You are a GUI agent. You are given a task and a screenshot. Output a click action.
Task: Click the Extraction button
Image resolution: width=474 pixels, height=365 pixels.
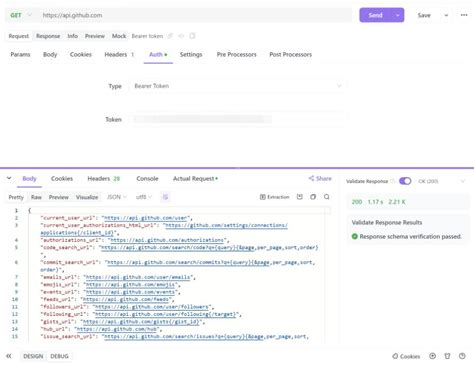click(275, 197)
